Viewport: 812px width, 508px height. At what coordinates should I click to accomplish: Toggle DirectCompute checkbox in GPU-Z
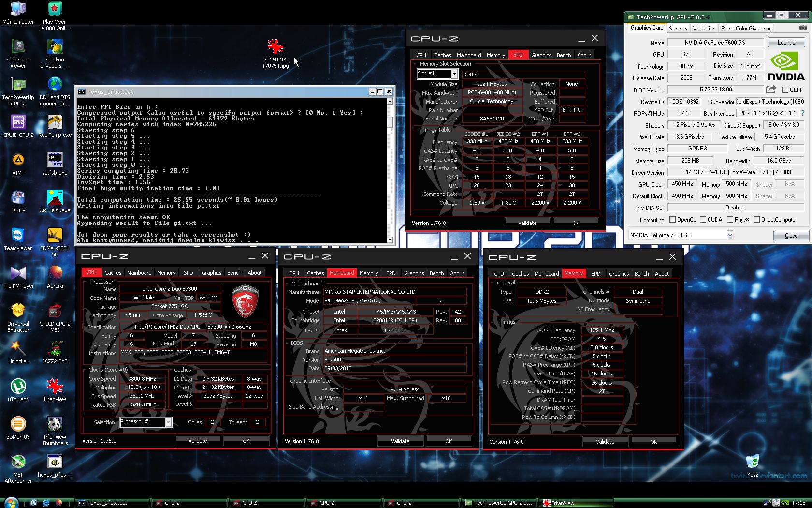[756, 220]
